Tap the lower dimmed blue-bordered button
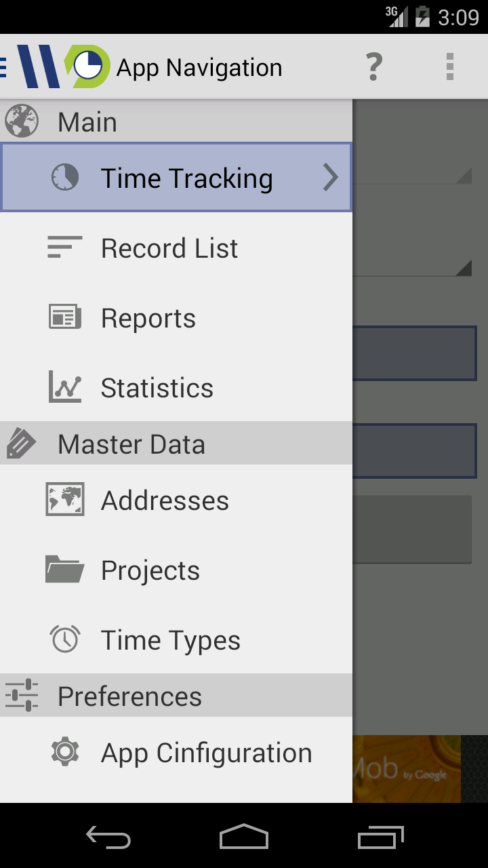The height and width of the screenshot is (868, 488). click(x=415, y=451)
